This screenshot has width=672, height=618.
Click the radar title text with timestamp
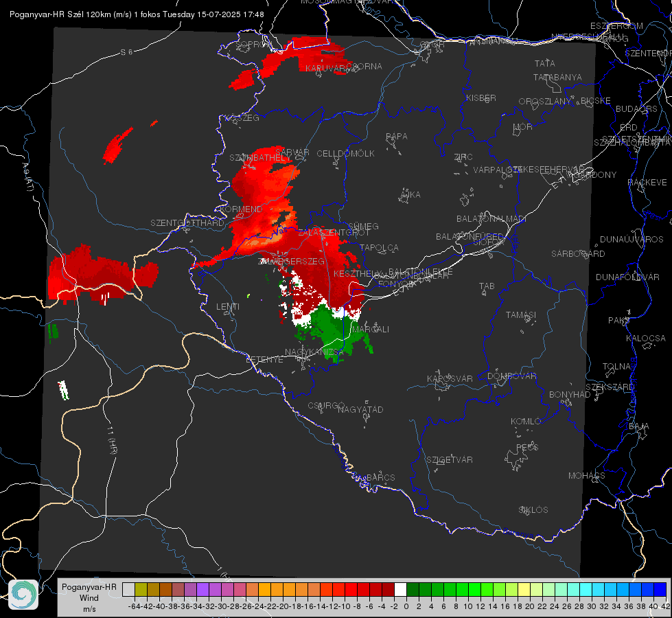pyautogui.click(x=137, y=14)
